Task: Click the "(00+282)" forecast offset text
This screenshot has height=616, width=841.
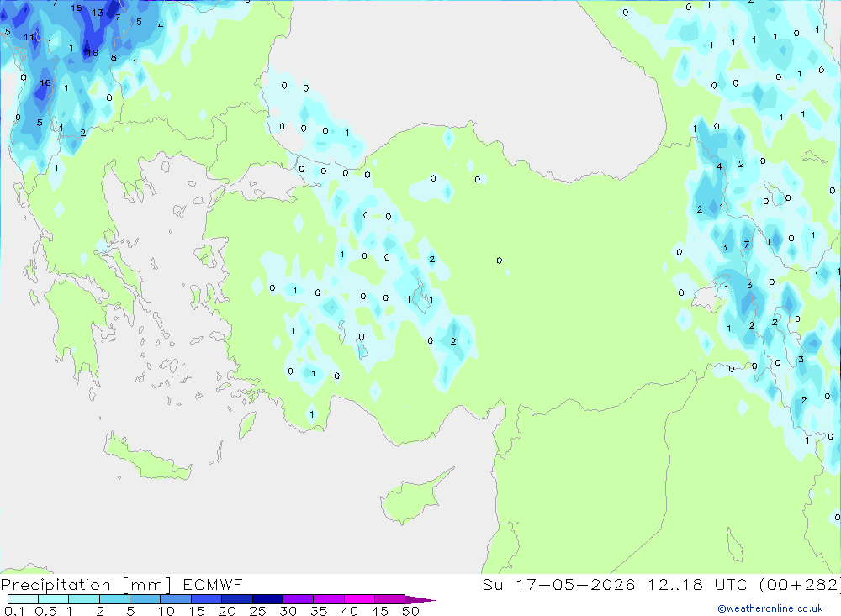Action: pos(799,584)
